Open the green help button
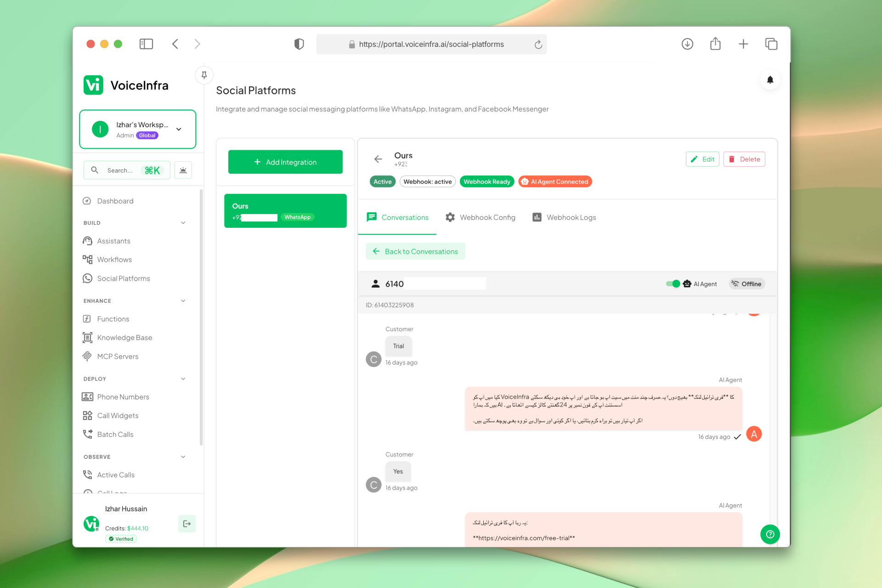The width and height of the screenshot is (882, 588). click(770, 534)
